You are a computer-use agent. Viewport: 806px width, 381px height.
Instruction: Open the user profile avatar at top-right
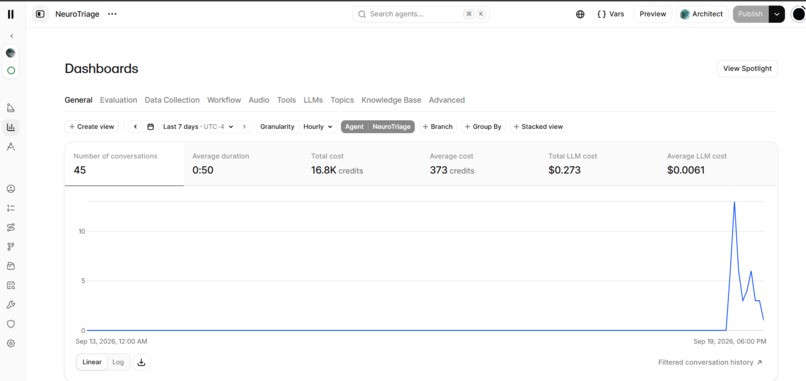798,14
